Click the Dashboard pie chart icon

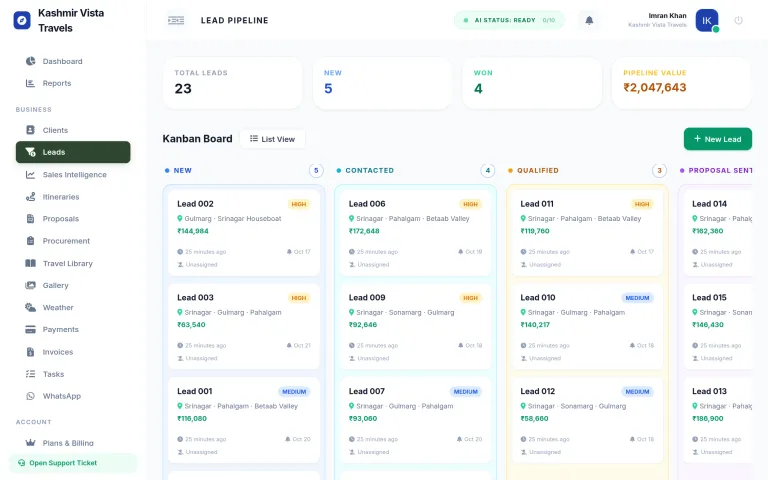[30, 61]
